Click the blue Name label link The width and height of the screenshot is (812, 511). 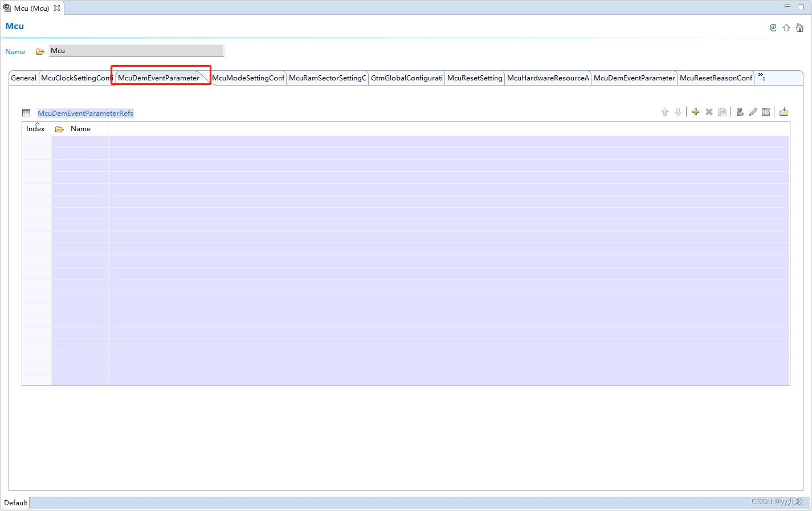pos(15,52)
